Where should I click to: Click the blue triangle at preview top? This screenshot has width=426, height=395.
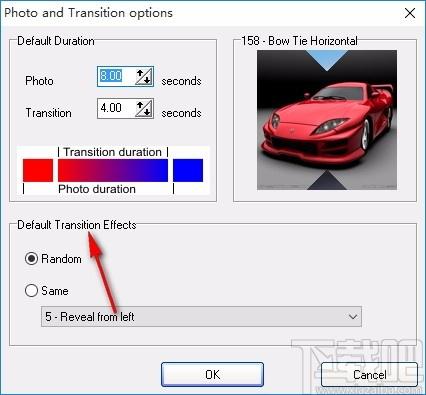327,59
